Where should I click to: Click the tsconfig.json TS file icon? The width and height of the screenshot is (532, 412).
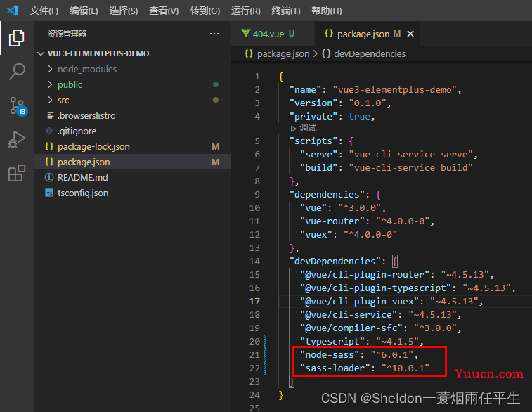[x=49, y=193]
